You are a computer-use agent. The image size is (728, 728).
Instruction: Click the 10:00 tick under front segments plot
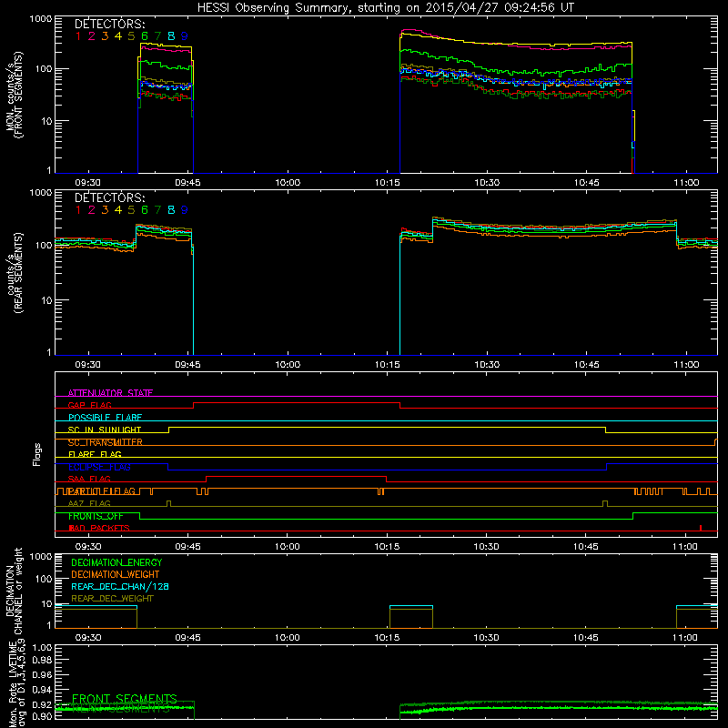[x=288, y=183]
